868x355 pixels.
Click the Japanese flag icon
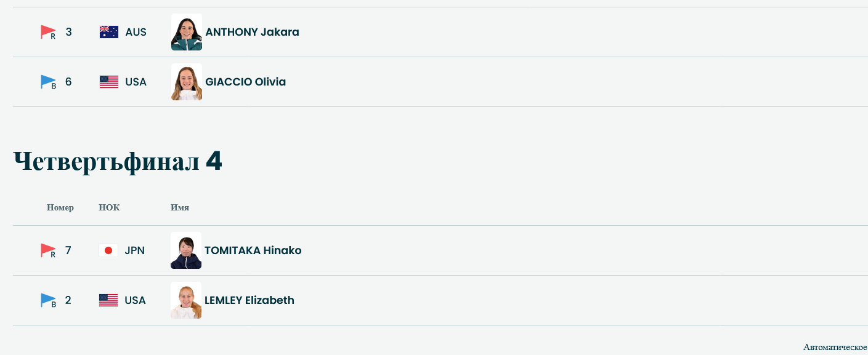(108, 250)
